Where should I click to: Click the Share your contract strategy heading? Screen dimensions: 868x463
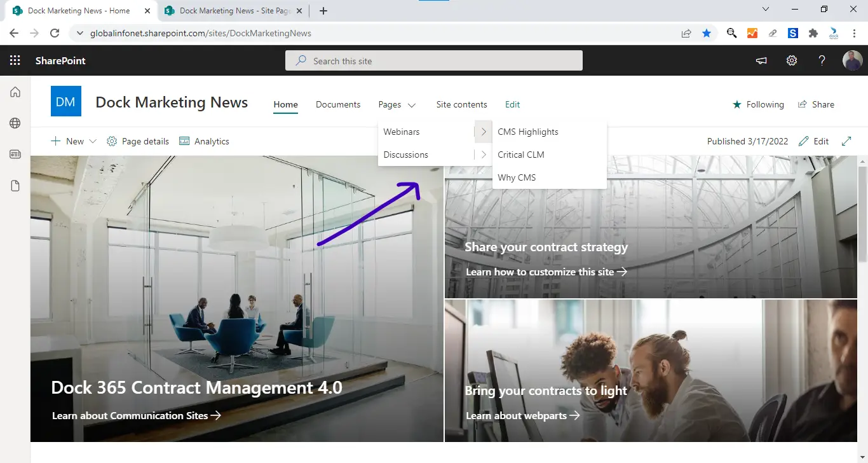pyautogui.click(x=546, y=247)
